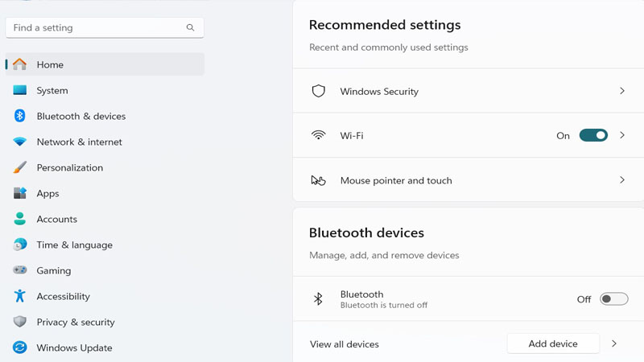Click the Mouse pointer and touch label
Viewport: 644px width, 362px height.
[396, 180]
